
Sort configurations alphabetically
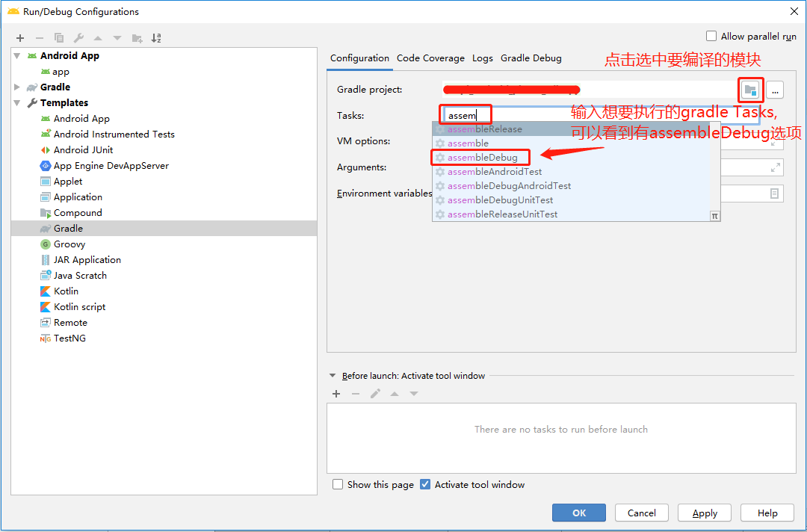(155, 37)
